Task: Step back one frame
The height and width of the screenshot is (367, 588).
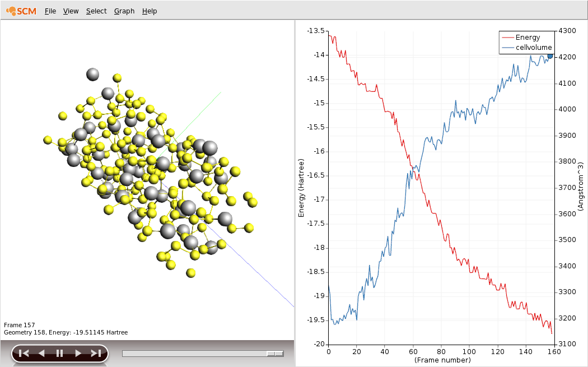Action: (x=41, y=353)
